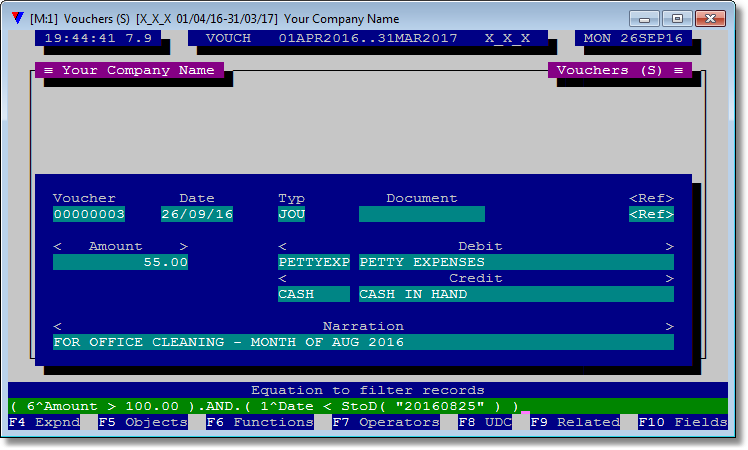
Task: Click the Your Company Name title tab
Action: 129,70
